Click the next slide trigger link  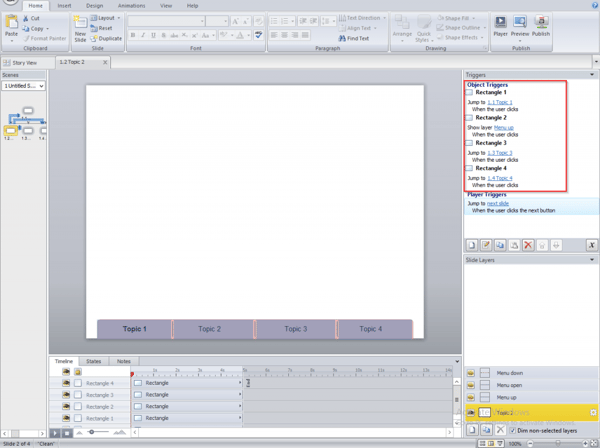click(498, 203)
